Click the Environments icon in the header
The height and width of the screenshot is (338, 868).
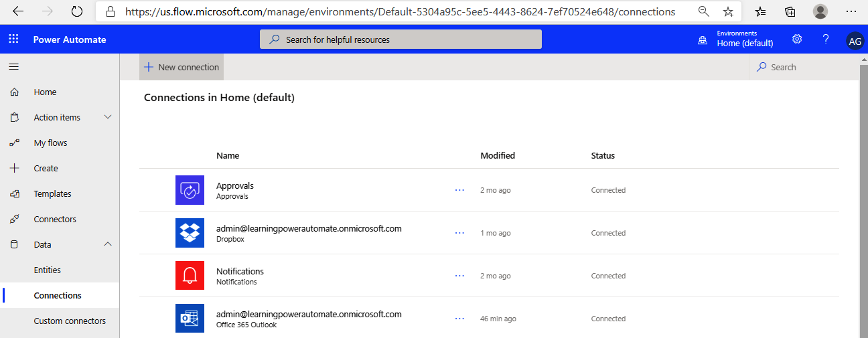(x=703, y=40)
